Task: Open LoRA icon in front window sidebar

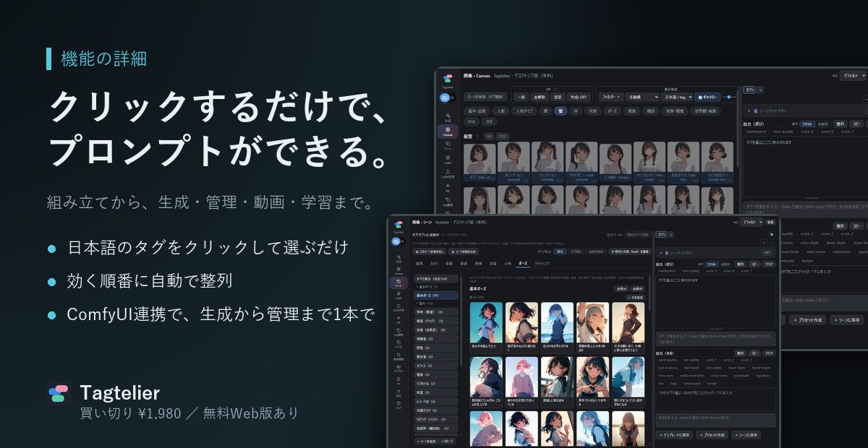Action: click(399, 294)
